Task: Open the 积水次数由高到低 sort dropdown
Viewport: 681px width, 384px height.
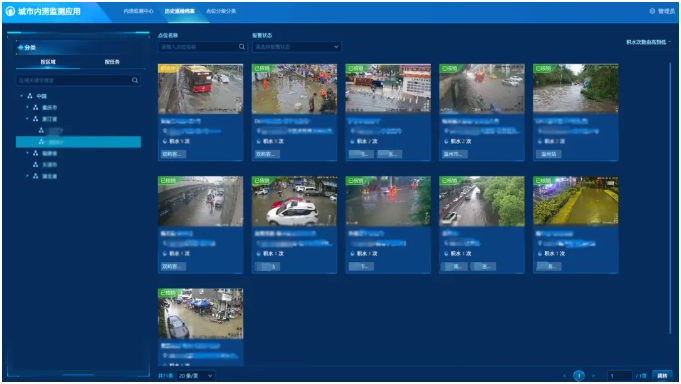Action: tap(648, 42)
